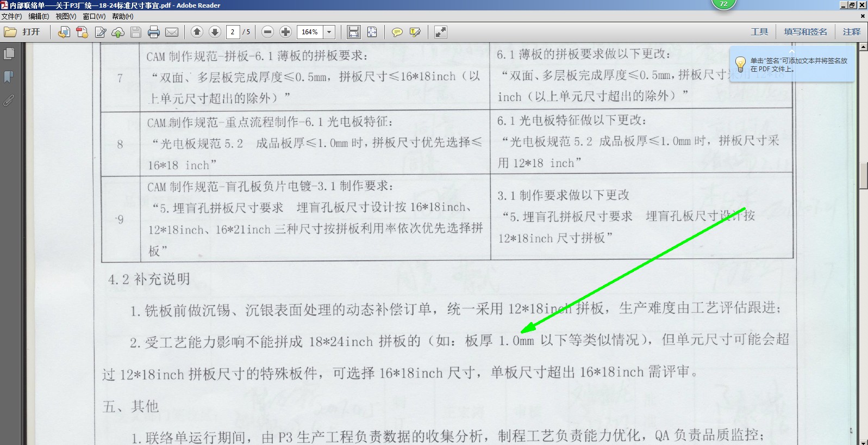This screenshot has height=445, width=868.
Task: Go to previous page with up arrow
Action: click(x=197, y=32)
